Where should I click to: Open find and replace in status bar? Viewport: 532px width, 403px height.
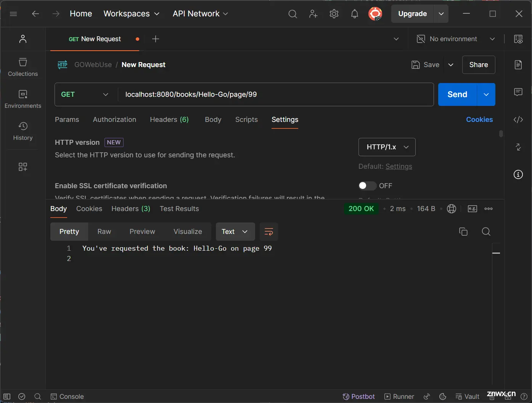point(38,397)
